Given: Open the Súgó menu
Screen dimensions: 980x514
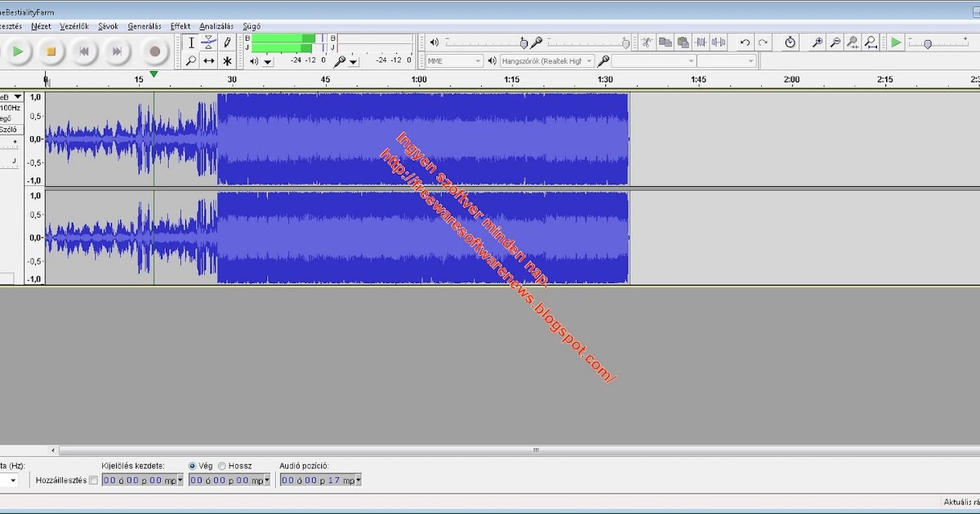Looking at the screenshot, I should 252,26.
